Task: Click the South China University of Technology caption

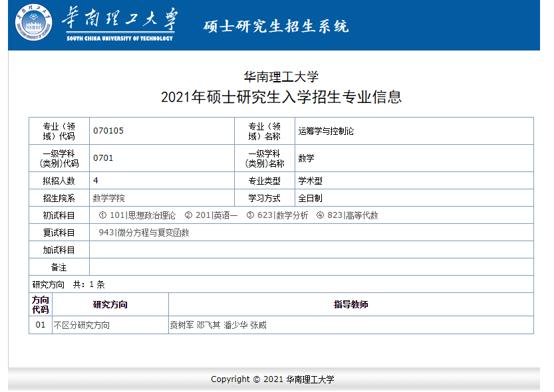Action: pyautogui.click(x=120, y=38)
